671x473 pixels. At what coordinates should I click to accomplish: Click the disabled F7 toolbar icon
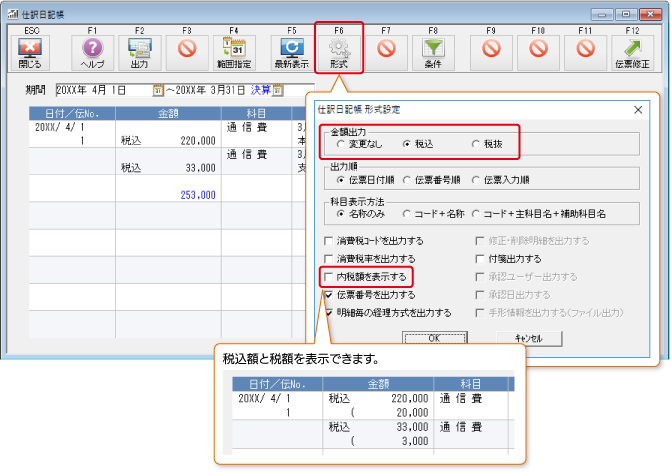[x=386, y=53]
